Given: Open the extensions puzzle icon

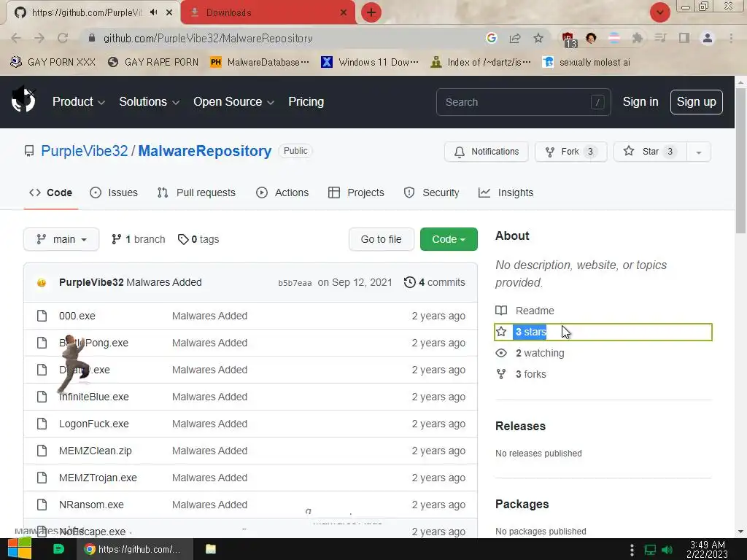Looking at the screenshot, I should [638, 38].
